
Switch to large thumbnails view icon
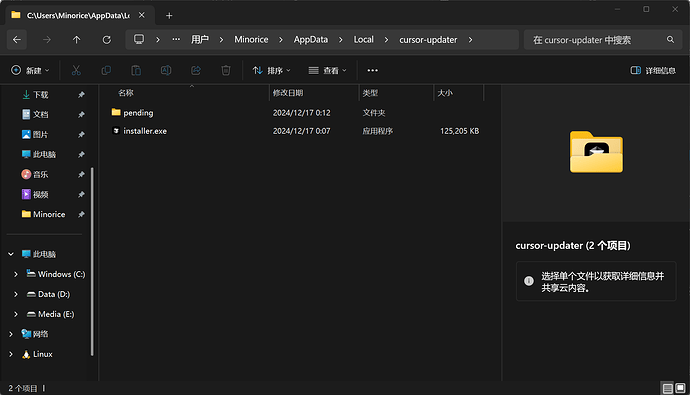click(680, 388)
